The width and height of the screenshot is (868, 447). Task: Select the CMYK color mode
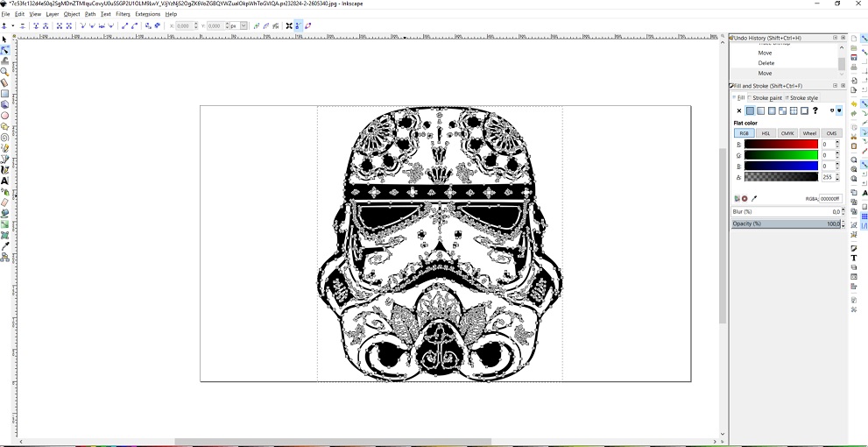tap(787, 133)
